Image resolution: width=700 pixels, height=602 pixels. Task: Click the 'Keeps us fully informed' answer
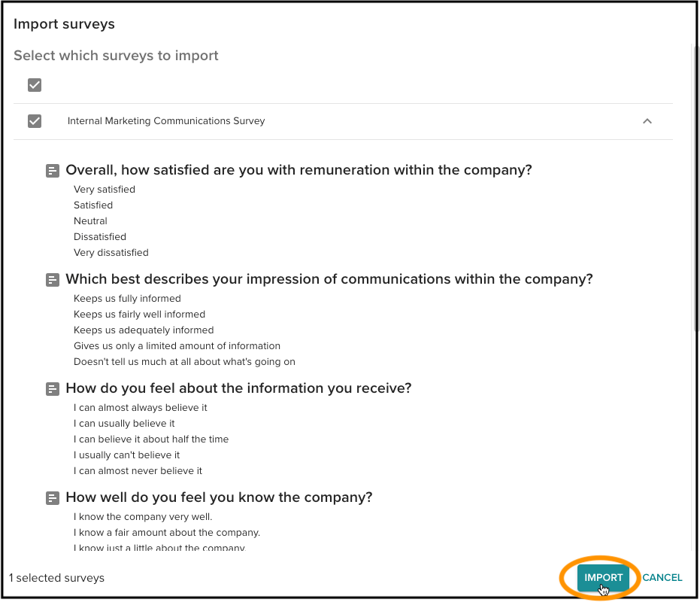127,299
